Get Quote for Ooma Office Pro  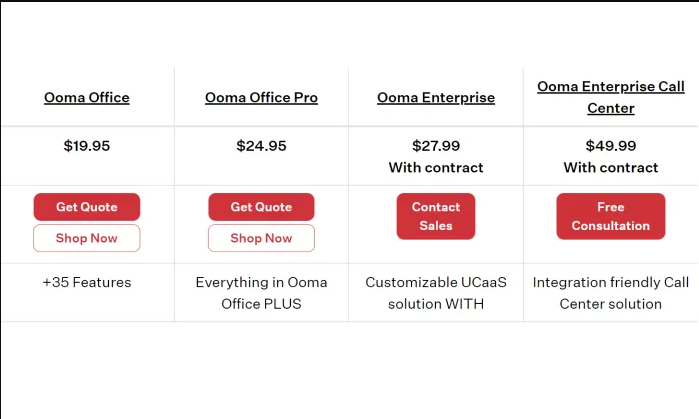[x=261, y=207]
